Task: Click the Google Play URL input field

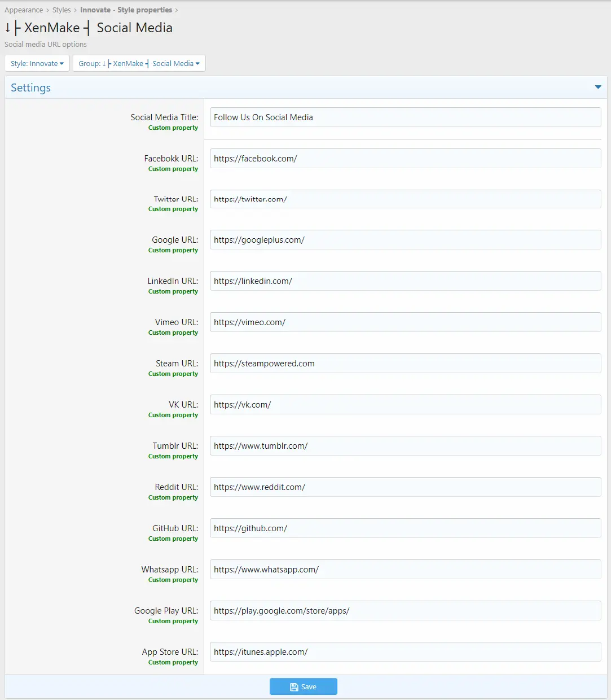Action: pyautogui.click(x=405, y=611)
